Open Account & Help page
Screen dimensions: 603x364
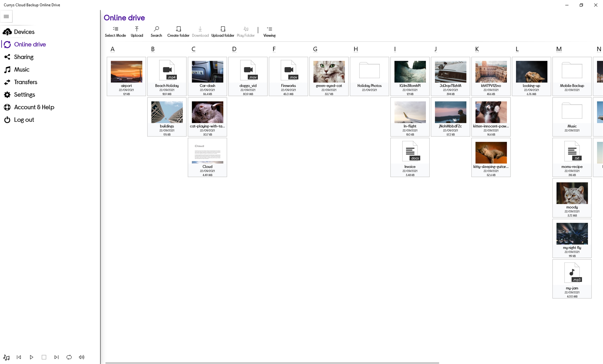coord(34,107)
